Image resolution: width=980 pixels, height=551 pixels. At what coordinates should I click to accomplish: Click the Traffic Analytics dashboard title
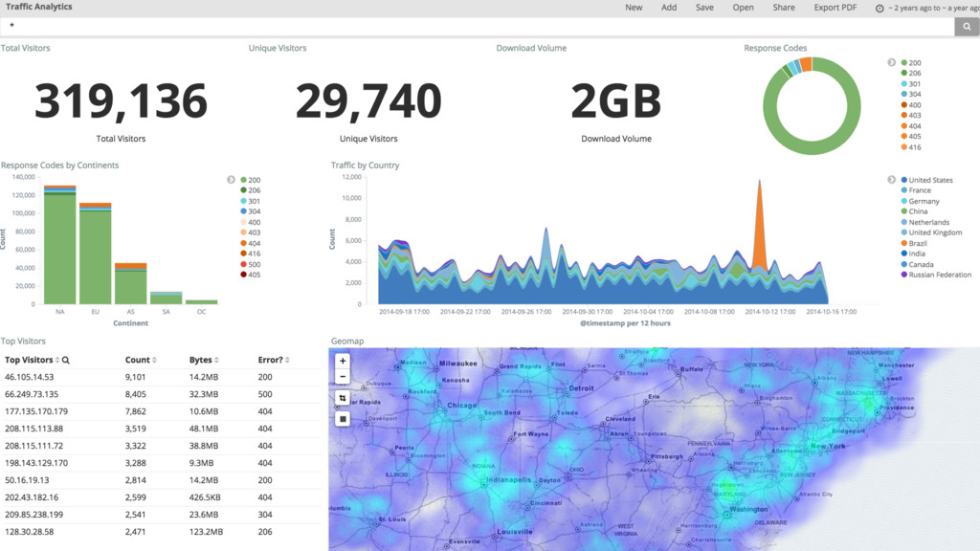point(38,7)
